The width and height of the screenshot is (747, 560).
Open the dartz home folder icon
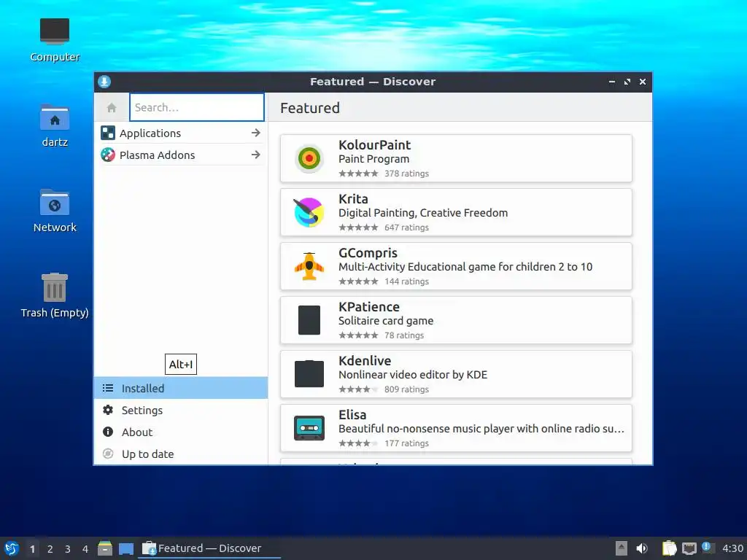click(x=54, y=117)
